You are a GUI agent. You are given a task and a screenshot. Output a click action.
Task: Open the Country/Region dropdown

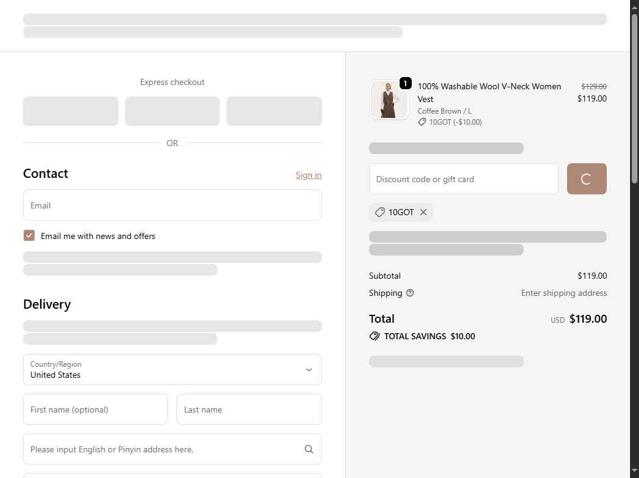[172, 369]
